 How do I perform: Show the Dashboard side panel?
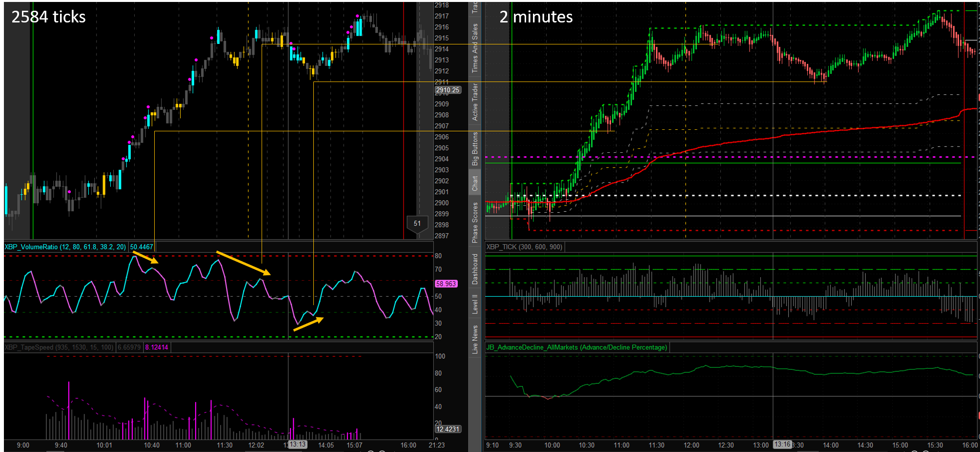click(x=474, y=269)
